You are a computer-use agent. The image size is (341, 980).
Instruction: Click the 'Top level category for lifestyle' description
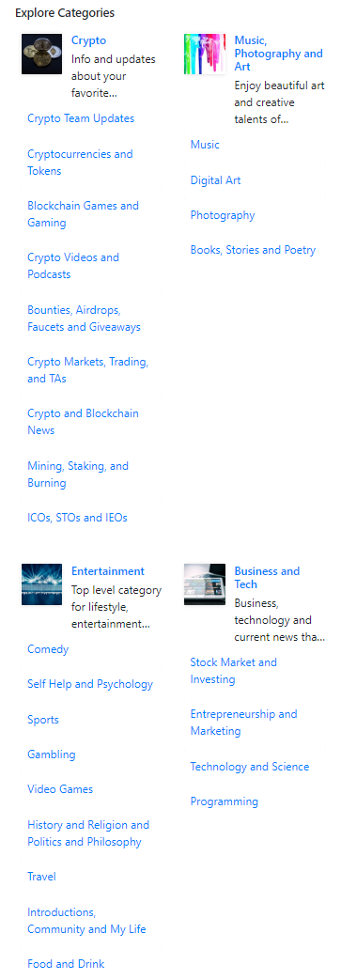(x=116, y=608)
